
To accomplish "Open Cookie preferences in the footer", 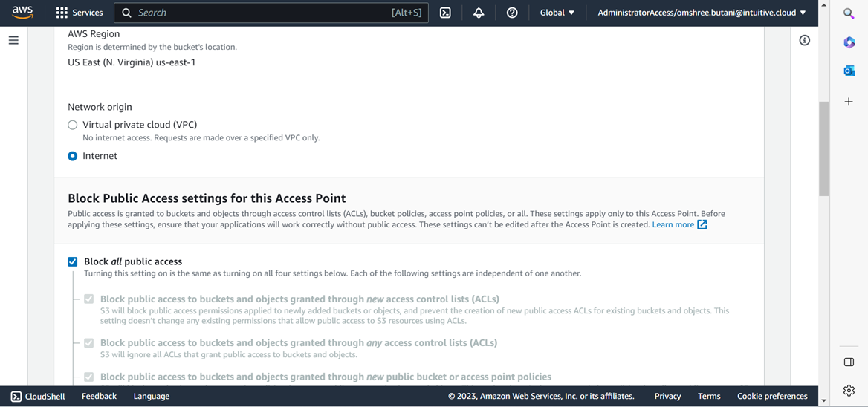I will pos(772,396).
